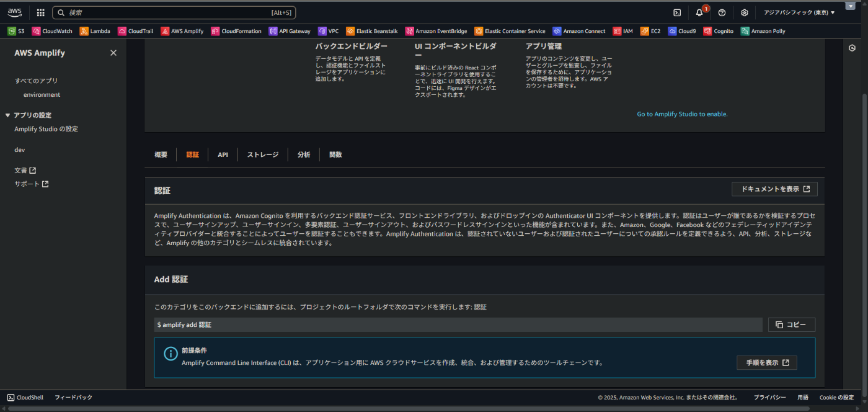The width and height of the screenshot is (868, 412).
Task: Open the Cognito bookmark
Action: (x=719, y=31)
